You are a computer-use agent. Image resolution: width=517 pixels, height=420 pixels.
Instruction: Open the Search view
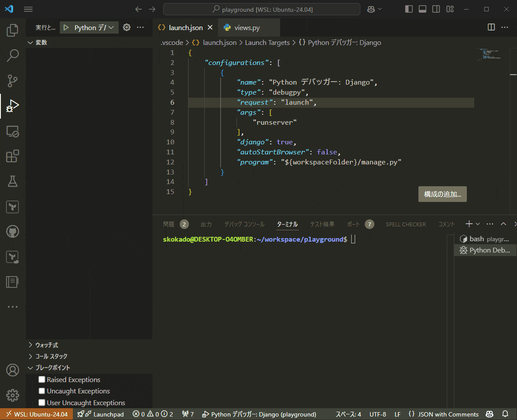tap(12, 55)
